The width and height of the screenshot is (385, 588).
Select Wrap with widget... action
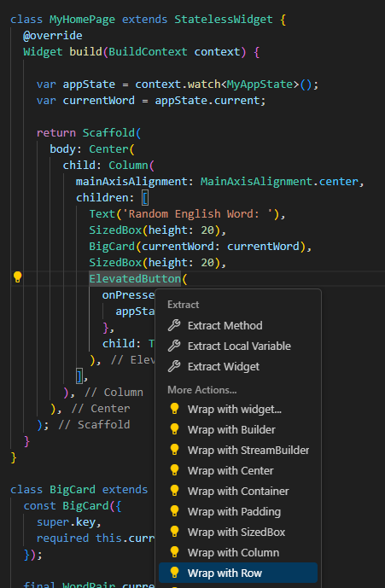tap(238, 409)
